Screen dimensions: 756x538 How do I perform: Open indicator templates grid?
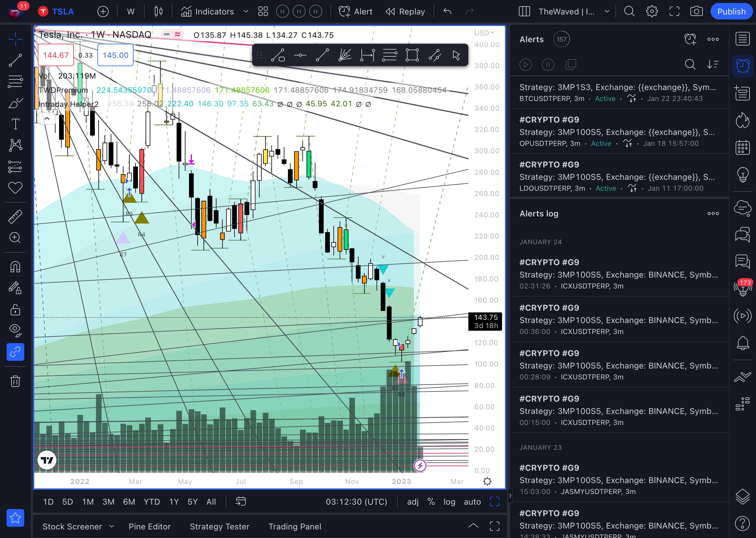tap(263, 12)
